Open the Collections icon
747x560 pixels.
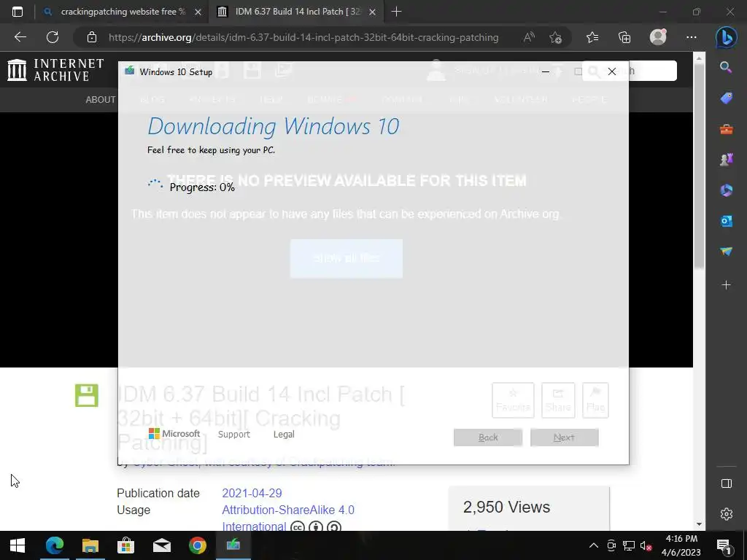click(624, 37)
